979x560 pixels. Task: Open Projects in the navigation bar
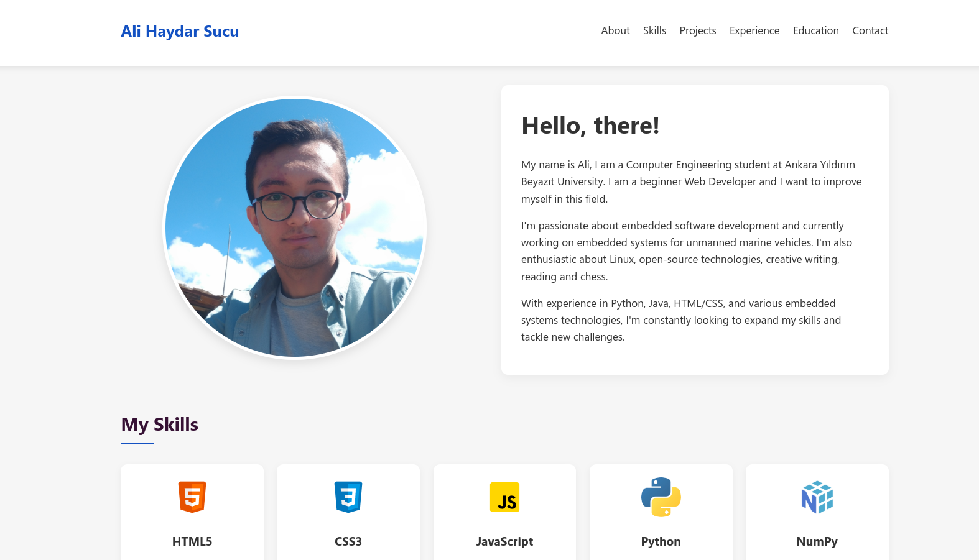click(x=698, y=30)
